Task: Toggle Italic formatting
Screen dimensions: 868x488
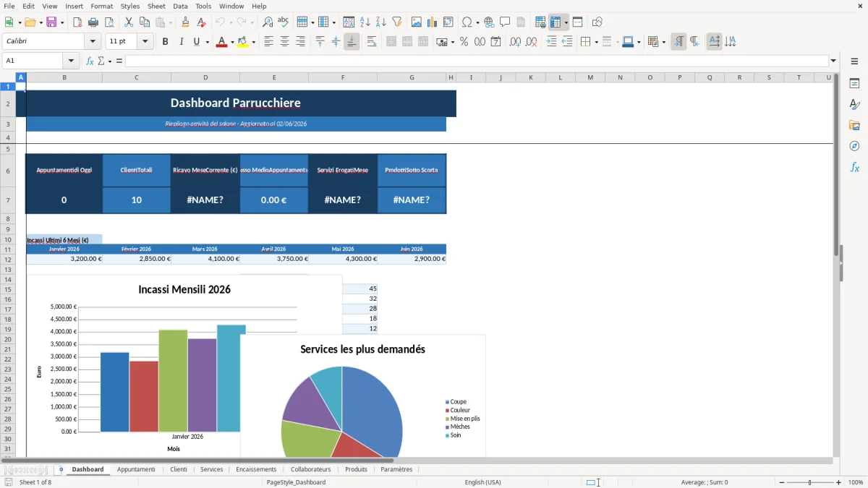Action: tap(181, 42)
